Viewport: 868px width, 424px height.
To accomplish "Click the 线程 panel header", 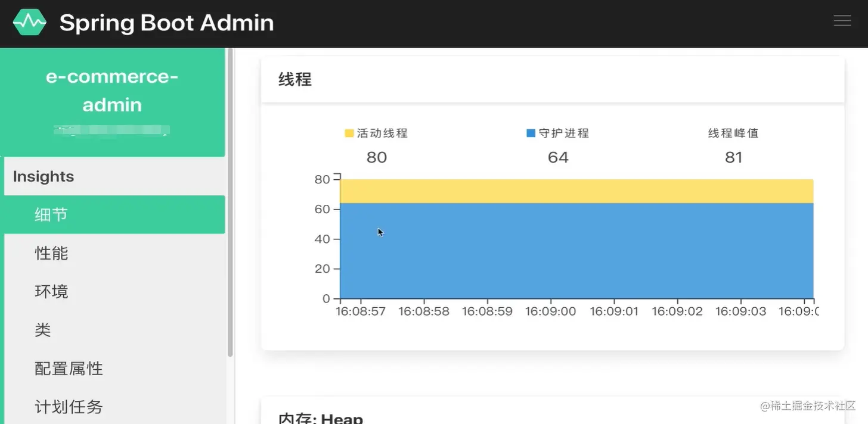I will (553, 79).
